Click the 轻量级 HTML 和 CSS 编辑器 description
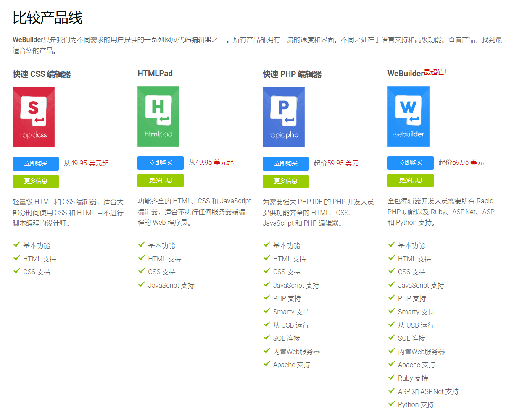Image resolution: width=514 pixels, height=420 pixels. (x=68, y=213)
